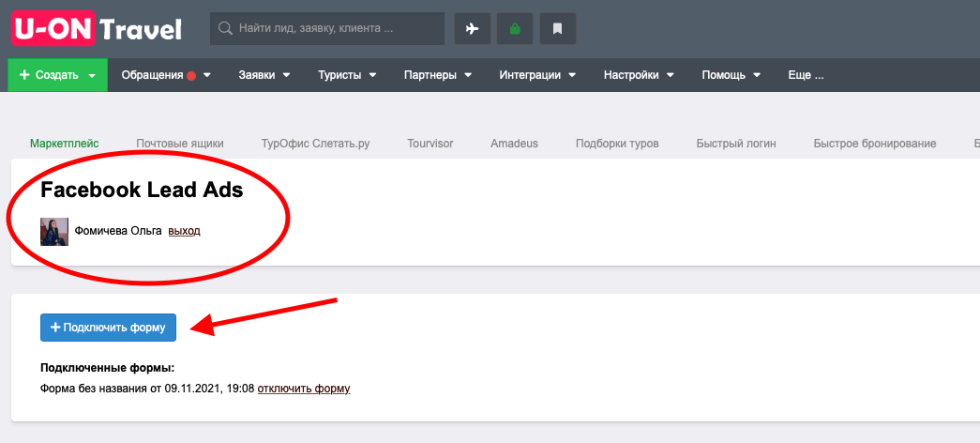980x443 pixels.
Task: Expand the Помощь menu
Action: pyautogui.click(x=731, y=75)
